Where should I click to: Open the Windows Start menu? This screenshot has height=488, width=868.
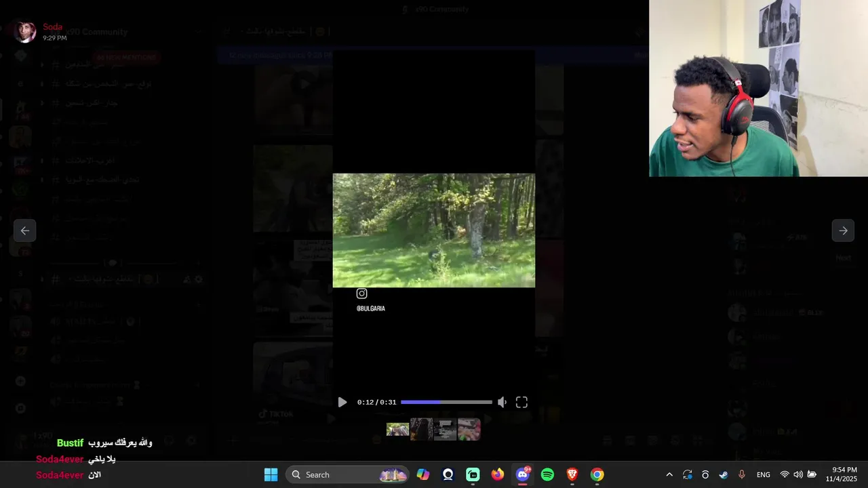coord(271,474)
